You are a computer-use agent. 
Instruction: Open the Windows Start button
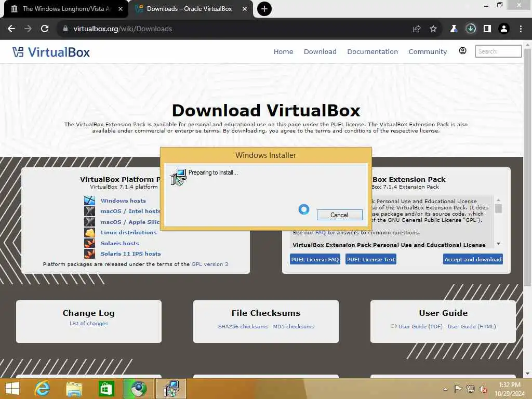coord(12,389)
